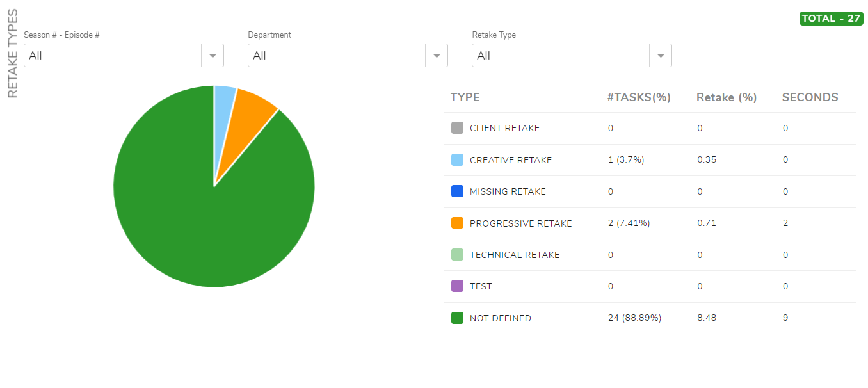Click the CREATIVE RETAKE row label
The height and width of the screenshot is (388, 868).
511,160
